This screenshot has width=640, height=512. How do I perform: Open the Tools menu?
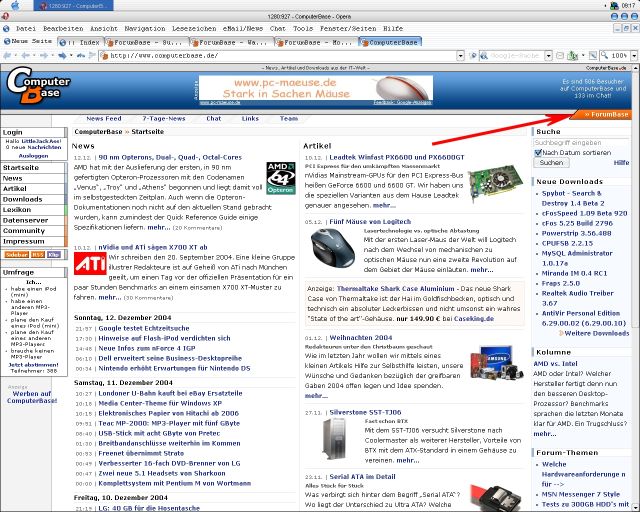click(x=303, y=29)
